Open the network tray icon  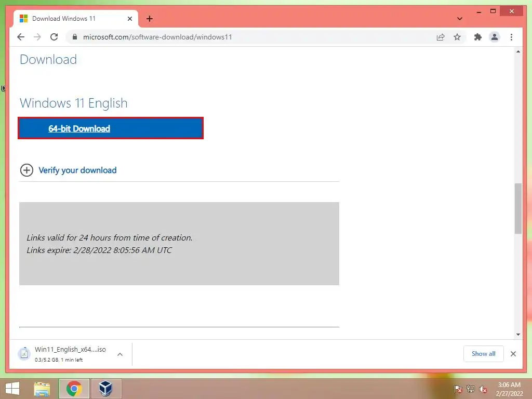470,389
